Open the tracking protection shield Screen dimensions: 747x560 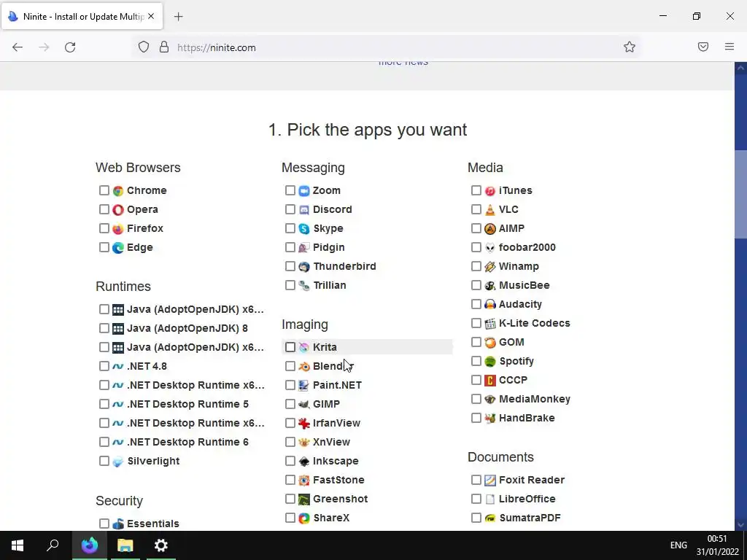click(x=144, y=47)
